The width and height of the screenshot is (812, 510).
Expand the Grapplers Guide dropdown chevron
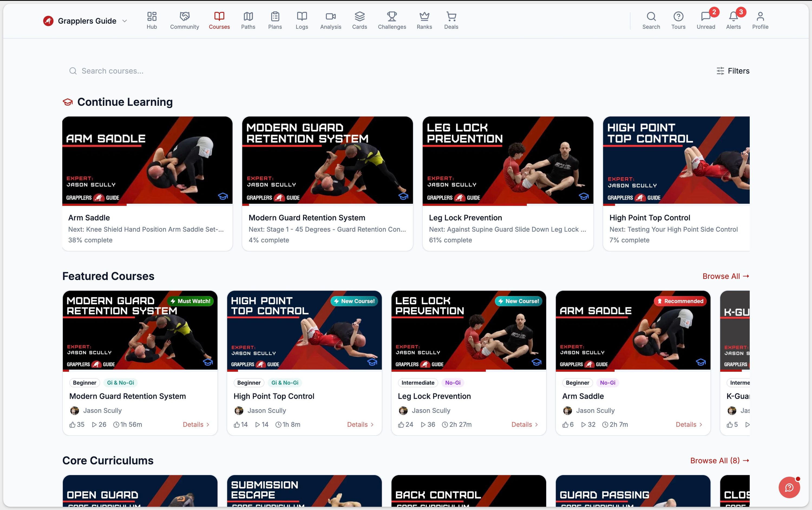click(x=125, y=21)
